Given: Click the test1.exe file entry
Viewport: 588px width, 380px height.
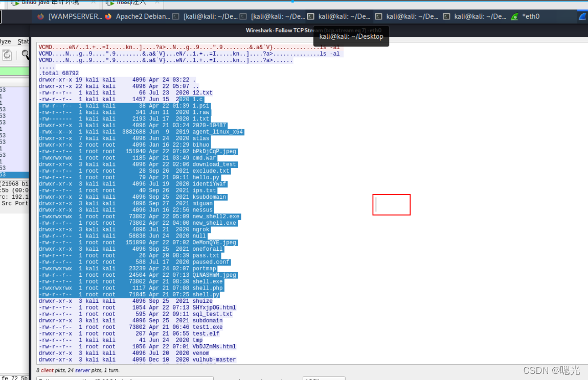Looking at the screenshot, I should tap(208, 327).
